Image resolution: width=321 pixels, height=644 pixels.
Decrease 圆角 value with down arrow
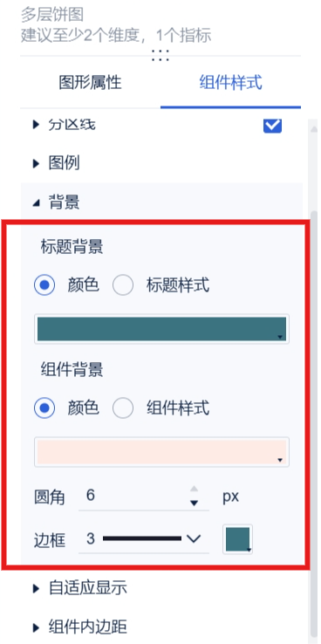point(195,504)
